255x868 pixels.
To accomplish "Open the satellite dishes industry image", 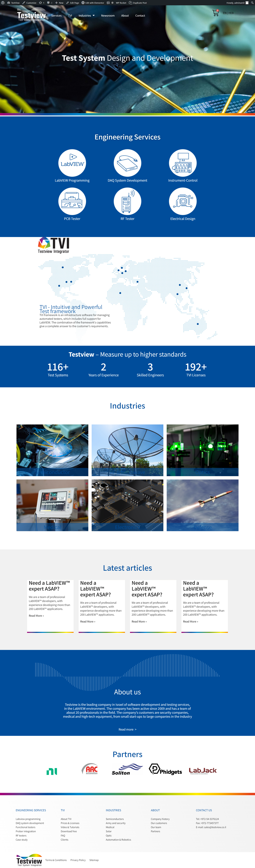I will click(x=127, y=450).
